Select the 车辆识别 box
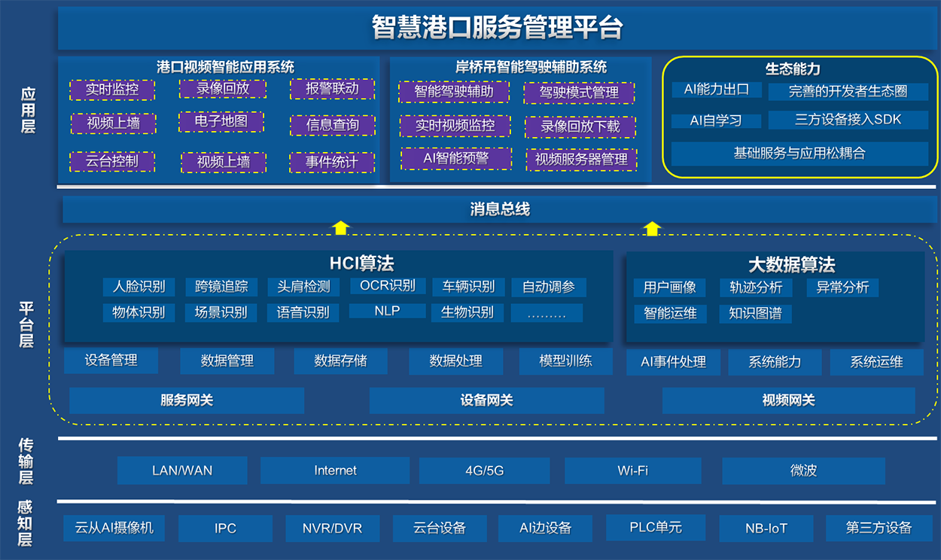The image size is (941, 560). click(x=468, y=287)
